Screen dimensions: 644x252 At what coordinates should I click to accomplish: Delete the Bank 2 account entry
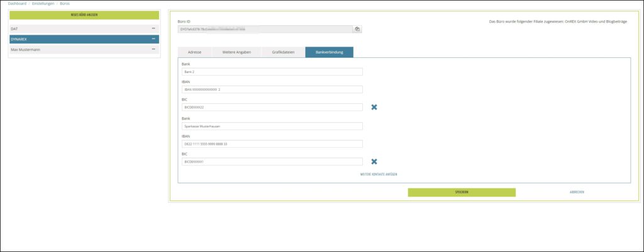(x=374, y=107)
